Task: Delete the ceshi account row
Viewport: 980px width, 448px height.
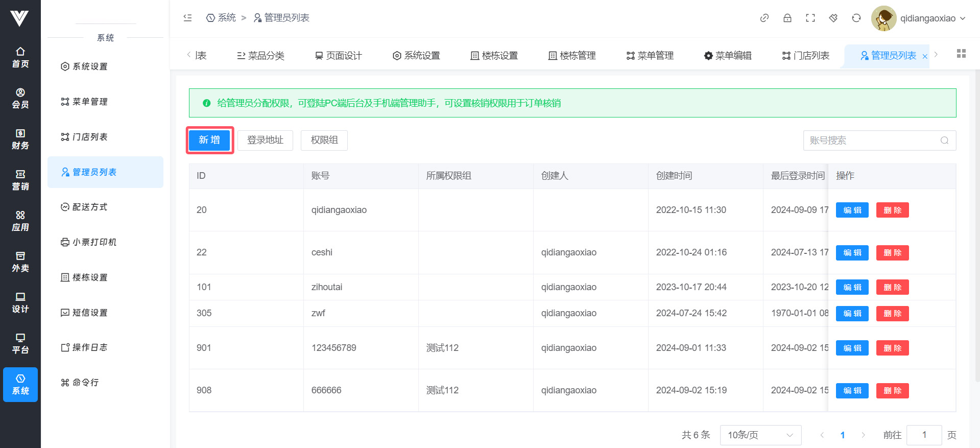Action: coord(892,253)
